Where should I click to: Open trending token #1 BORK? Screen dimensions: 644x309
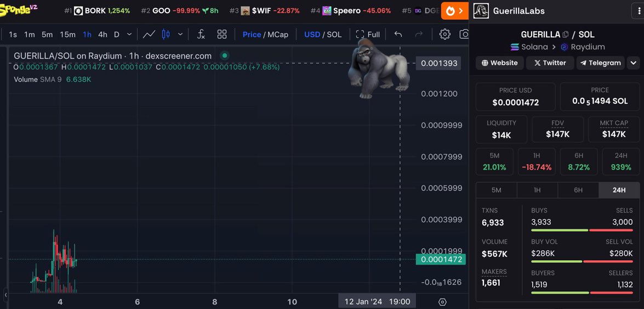97,10
